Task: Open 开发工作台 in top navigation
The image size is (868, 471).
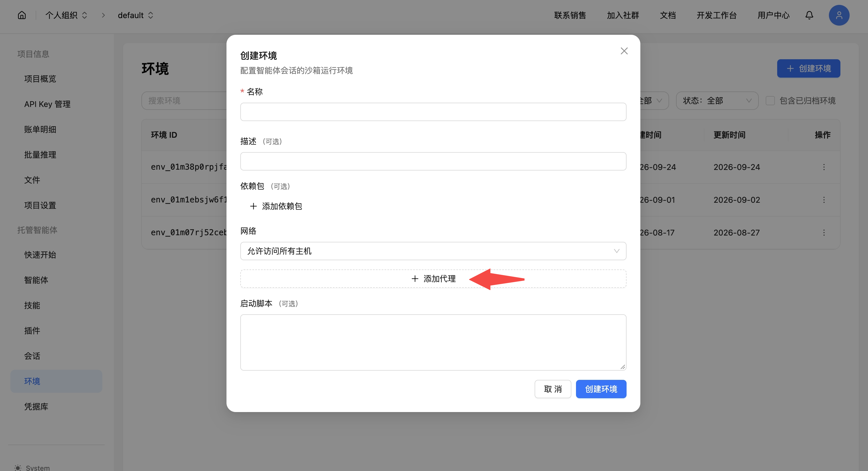Action: [716, 15]
